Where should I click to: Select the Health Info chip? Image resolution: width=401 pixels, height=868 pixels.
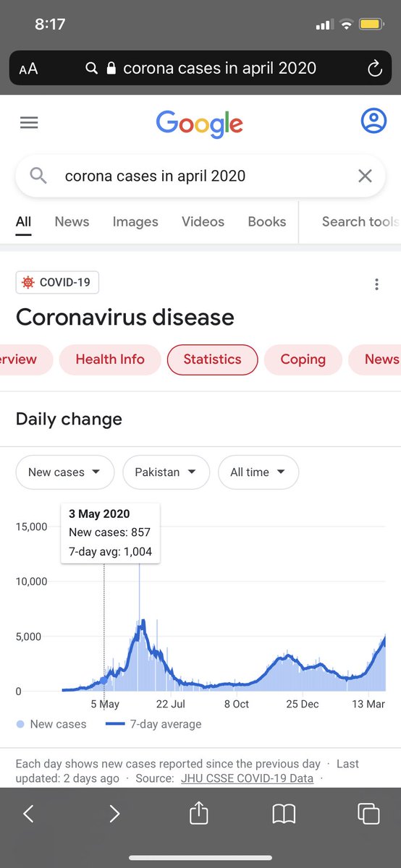(x=110, y=359)
